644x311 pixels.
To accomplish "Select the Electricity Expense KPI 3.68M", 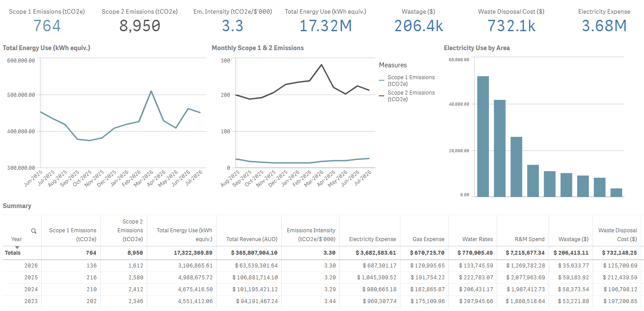I will point(604,26).
